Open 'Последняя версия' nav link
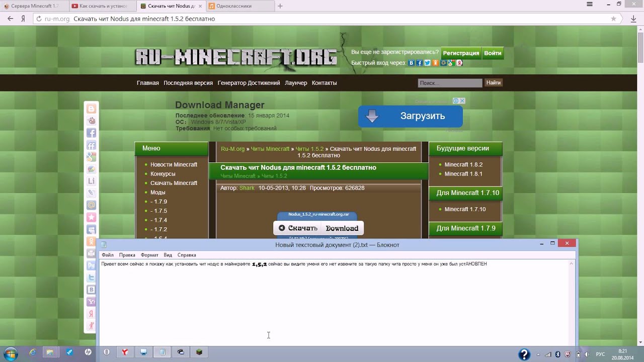This screenshot has height=362, width=644. click(x=188, y=83)
